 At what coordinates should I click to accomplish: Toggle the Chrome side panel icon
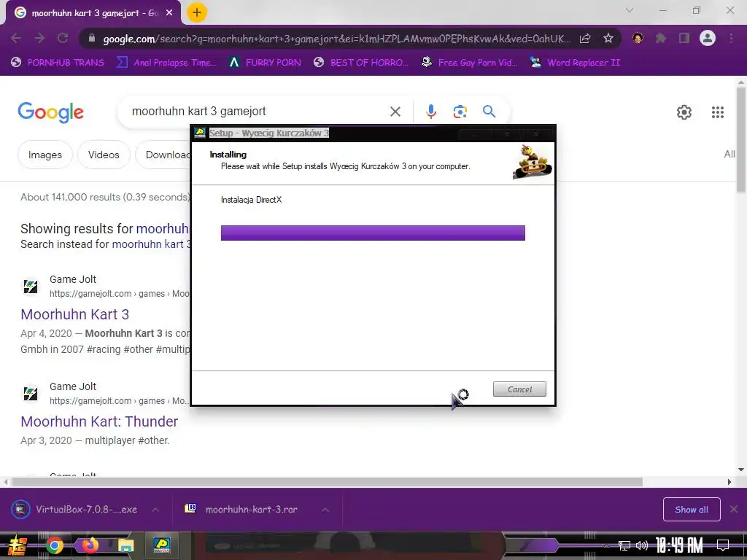[684, 38]
